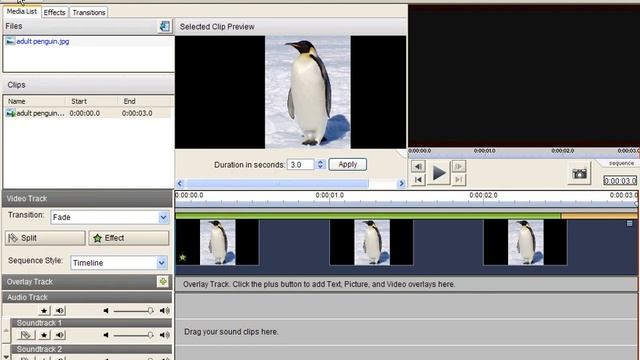Viewport: 640px width, 360px height.
Task: Adjust the main Audio Track volume slider
Action: [x=133, y=311]
